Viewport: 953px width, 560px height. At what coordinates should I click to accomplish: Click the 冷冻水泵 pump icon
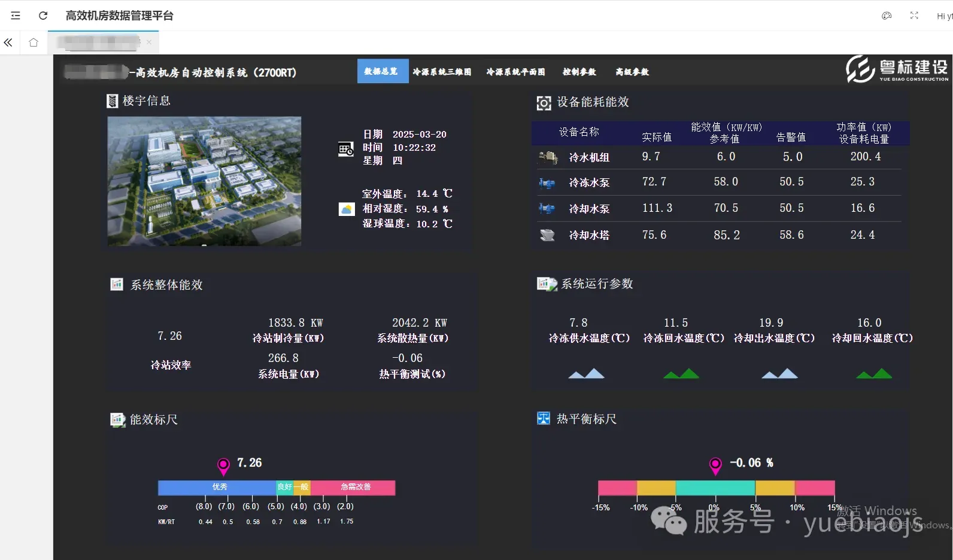click(547, 183)
